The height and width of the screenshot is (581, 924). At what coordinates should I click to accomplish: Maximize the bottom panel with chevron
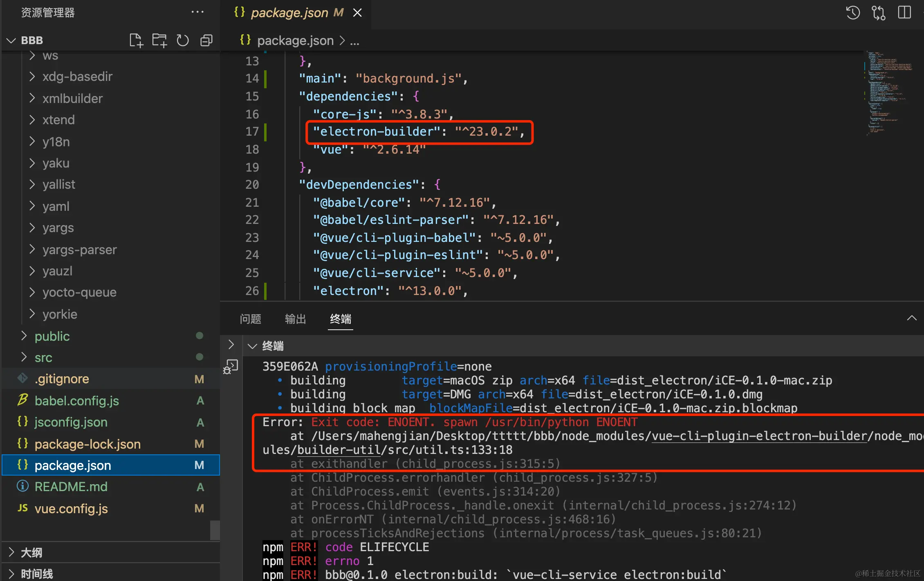(912, 318)
